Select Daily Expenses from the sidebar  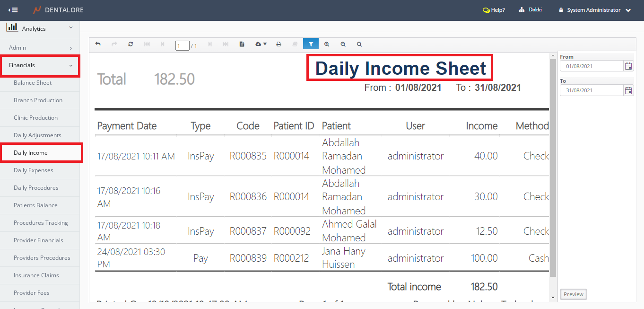point(34,170)
